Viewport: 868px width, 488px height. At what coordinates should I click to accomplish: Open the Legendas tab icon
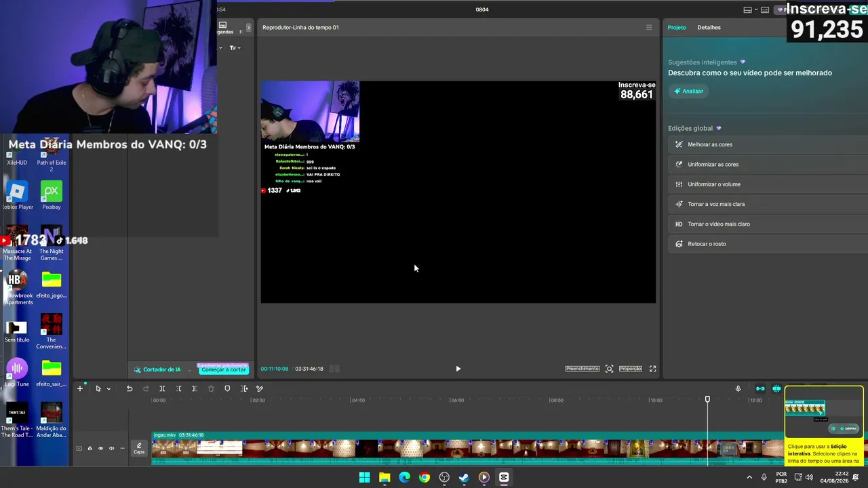coord(222,27)
